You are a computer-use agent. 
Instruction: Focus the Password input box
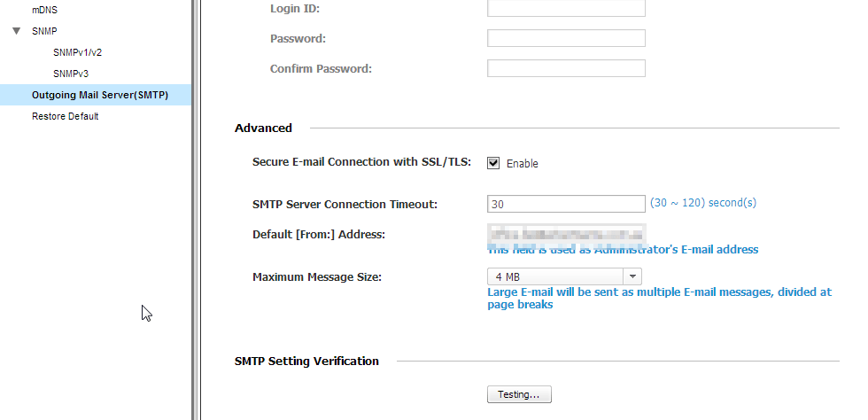click(x=566, y=39)
